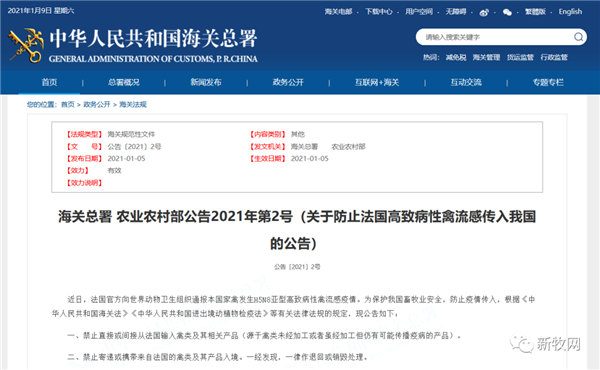Click the search magnifier icon
The height and width of the screenshot is (370, 600).
[x=578, y=37]
